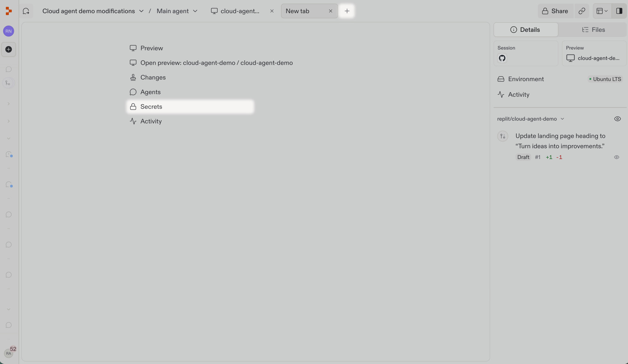This screenshot has height=364, width=628.
Task: Click the Share button
Action: click(x=555, y=11)
